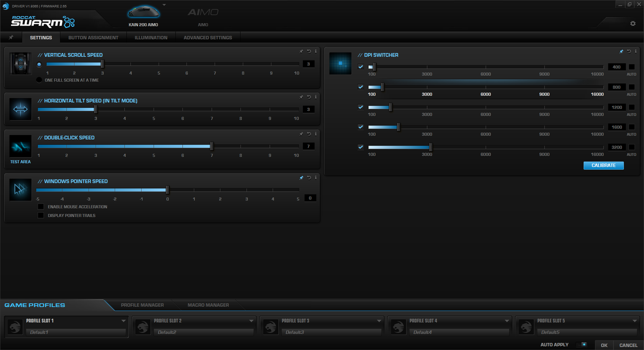This screenshot has width=644, height=350.
Task: Enable mouse acceleration checkbox
Action: click(41, 206)
